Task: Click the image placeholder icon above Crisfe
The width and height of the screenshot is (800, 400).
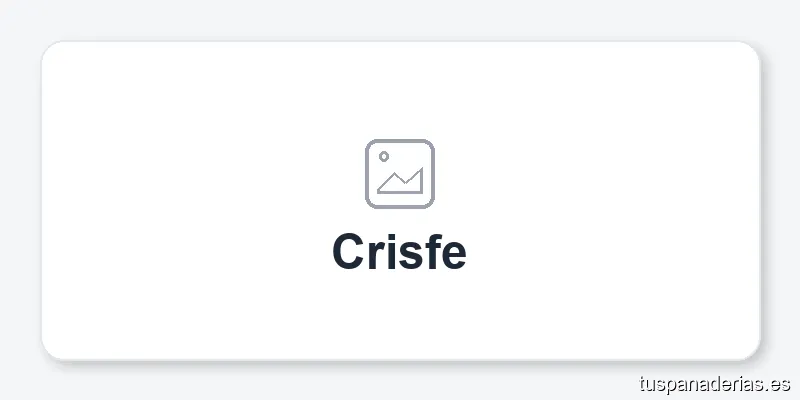Action: click(399, 174)
